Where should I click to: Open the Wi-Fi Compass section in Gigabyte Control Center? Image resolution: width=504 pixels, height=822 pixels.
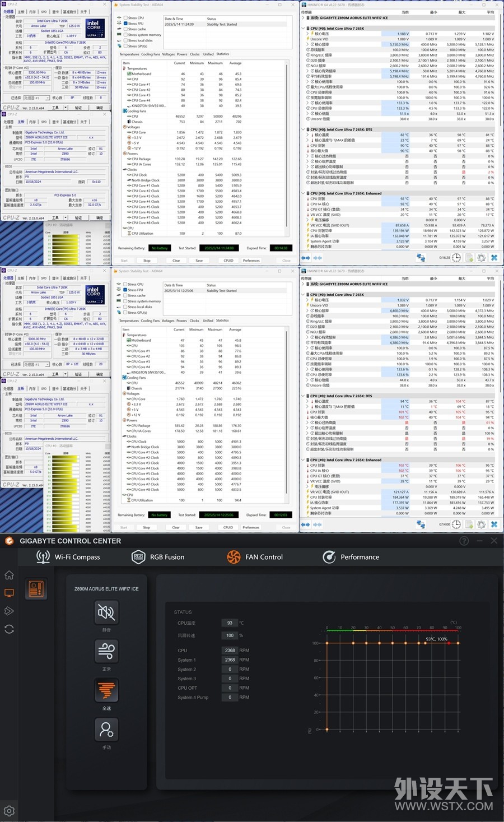68,557
